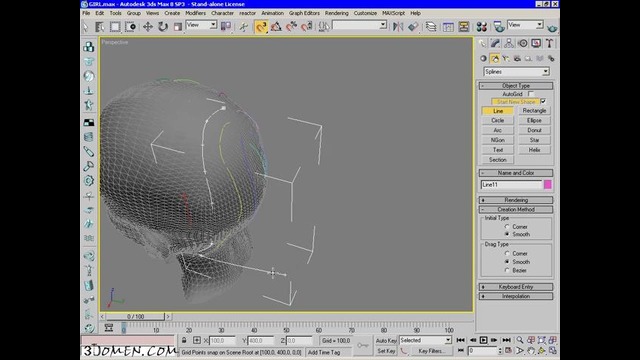Open the Rendering menu

tap(337, 13)
